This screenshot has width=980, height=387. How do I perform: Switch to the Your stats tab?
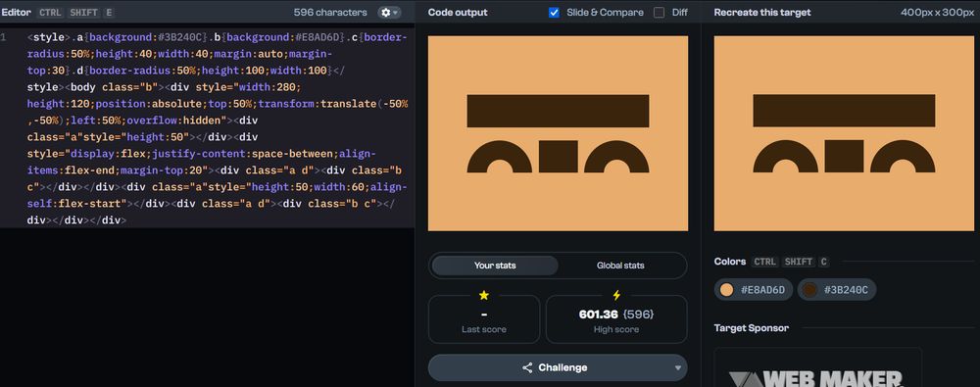(x=495, y=266)
